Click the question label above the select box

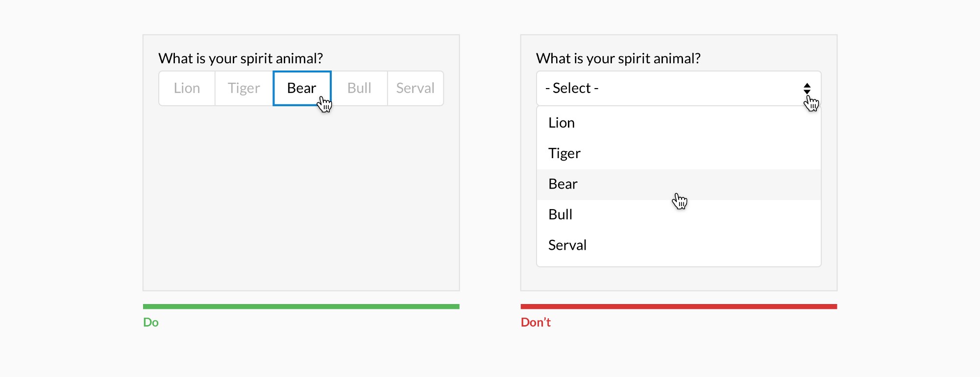tap(618, 59)
